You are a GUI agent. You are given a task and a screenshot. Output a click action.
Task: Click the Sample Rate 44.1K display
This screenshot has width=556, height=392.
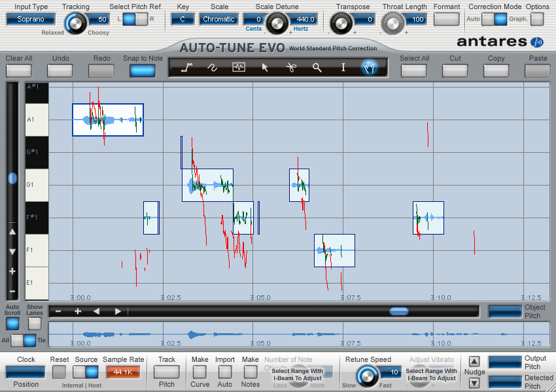coord(123,372)
